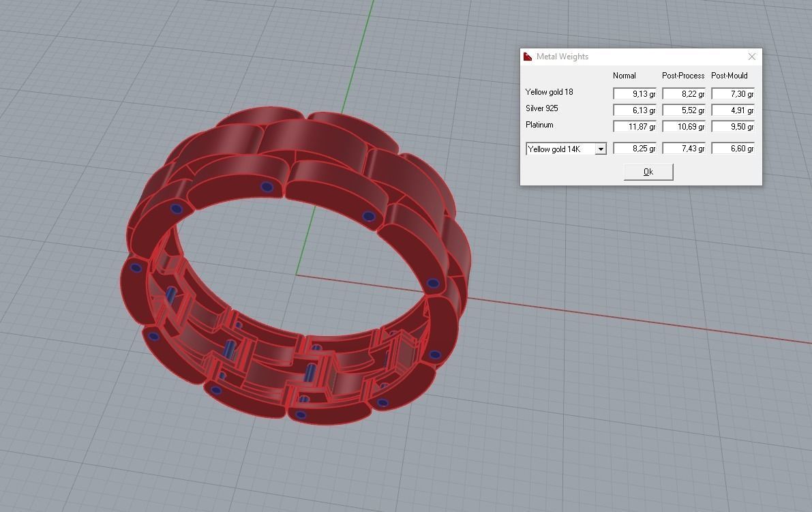The width and height of the screenshot is (812, 512).
Task: Select the 7,43 gr Post-Process field
Action: tap(684, 149)
